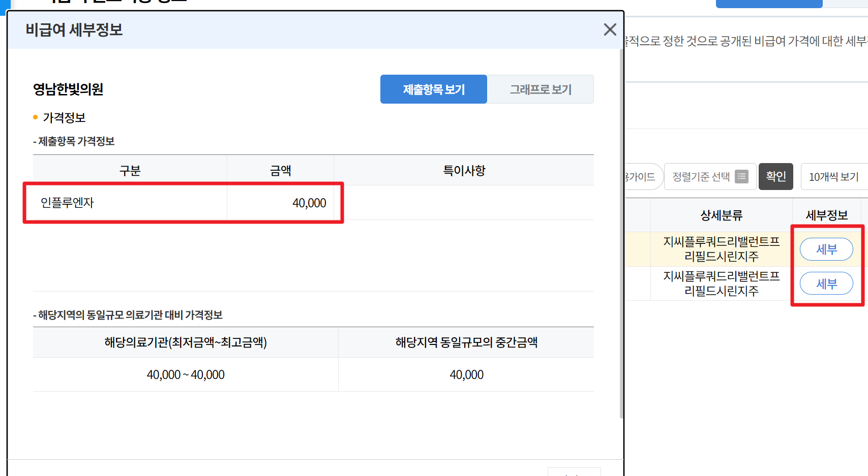This screenshot has height=476, width=868.
Task: Click the 비급여 세부정보 dialog title
Action: click(74, 30)
